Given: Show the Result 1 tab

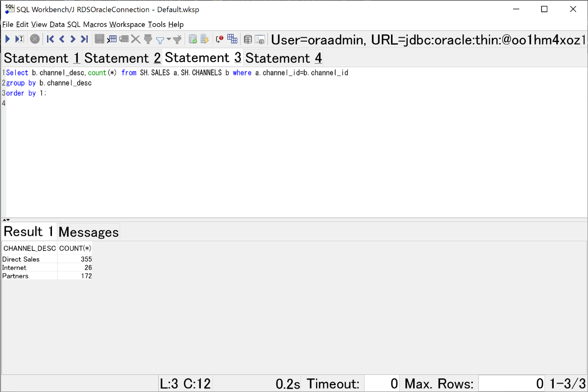Looking at the screenshot, I should (x=29, y=231).
